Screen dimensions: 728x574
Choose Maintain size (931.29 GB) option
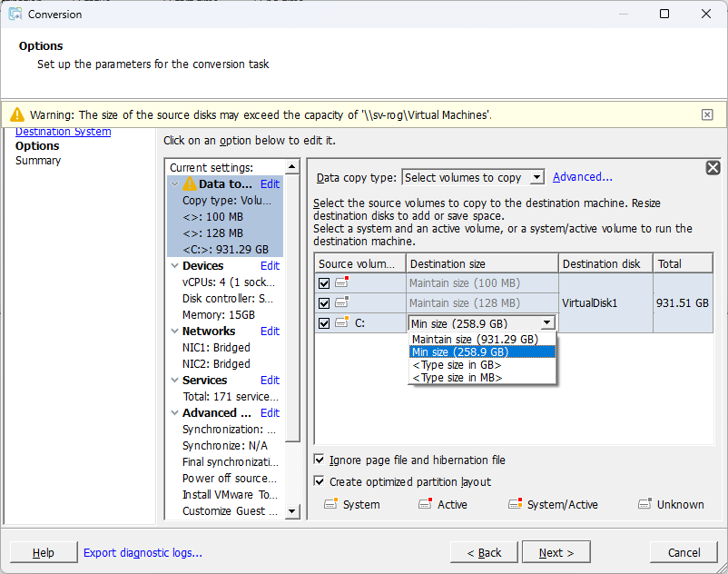pos(482,339)
